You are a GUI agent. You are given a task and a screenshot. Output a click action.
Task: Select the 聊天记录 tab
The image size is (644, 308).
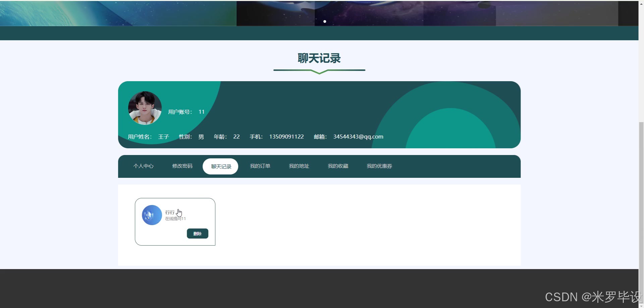click(x=220, y=166)
